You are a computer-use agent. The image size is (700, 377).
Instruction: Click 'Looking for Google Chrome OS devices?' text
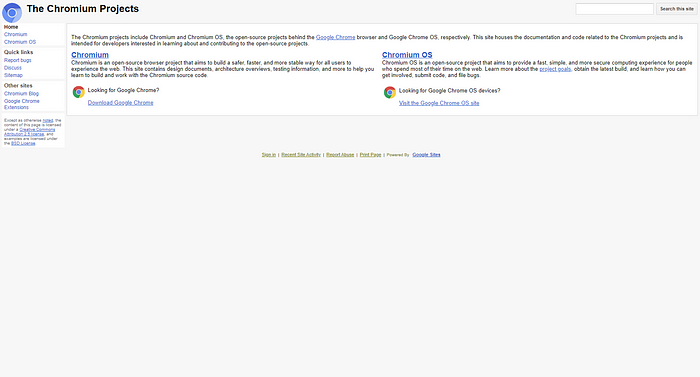450,91
